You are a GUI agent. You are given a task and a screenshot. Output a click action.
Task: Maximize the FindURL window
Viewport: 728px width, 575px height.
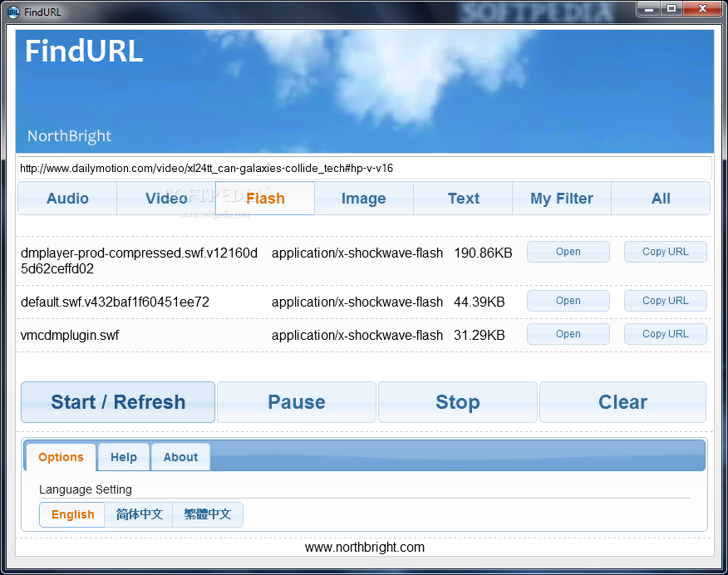click(671, 9)
